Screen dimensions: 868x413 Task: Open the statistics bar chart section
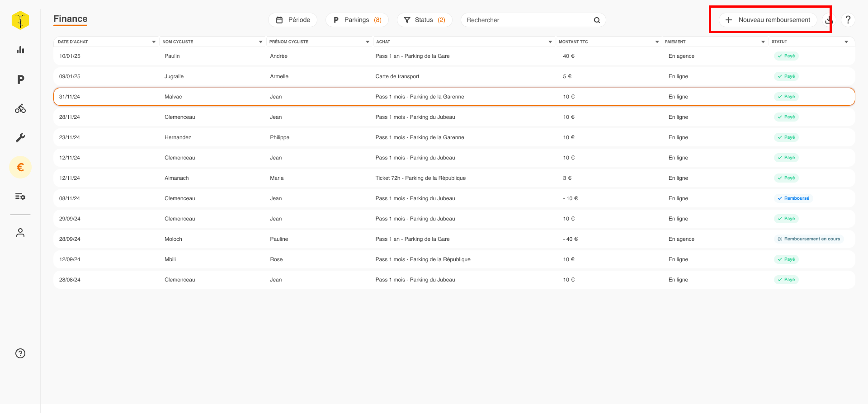pyautogui.click(x=20, y=50)
